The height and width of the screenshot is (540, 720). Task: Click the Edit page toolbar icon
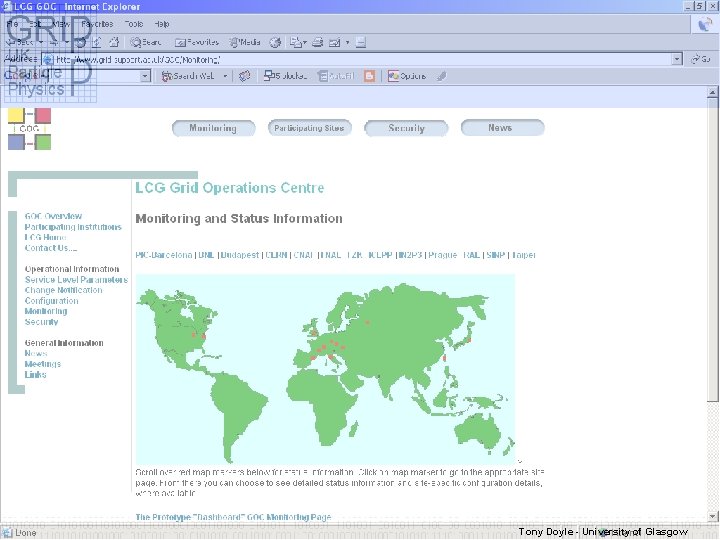coord(335,43)
